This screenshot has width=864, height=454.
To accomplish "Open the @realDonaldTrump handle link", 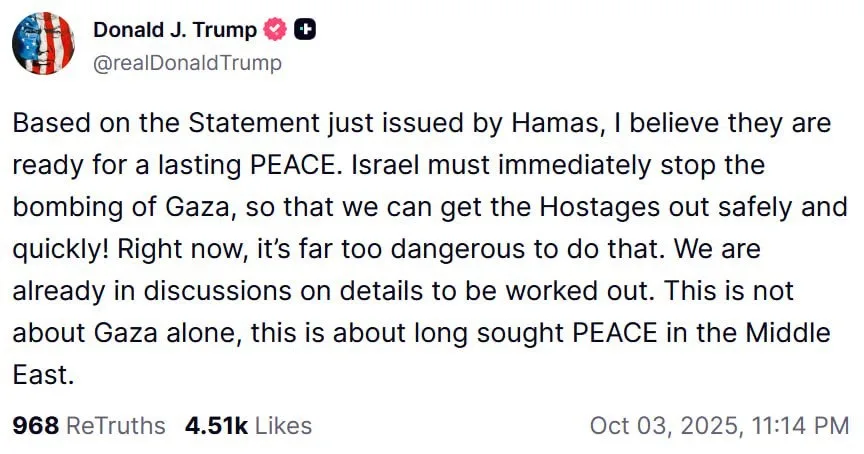I will (x=187, y=63).
